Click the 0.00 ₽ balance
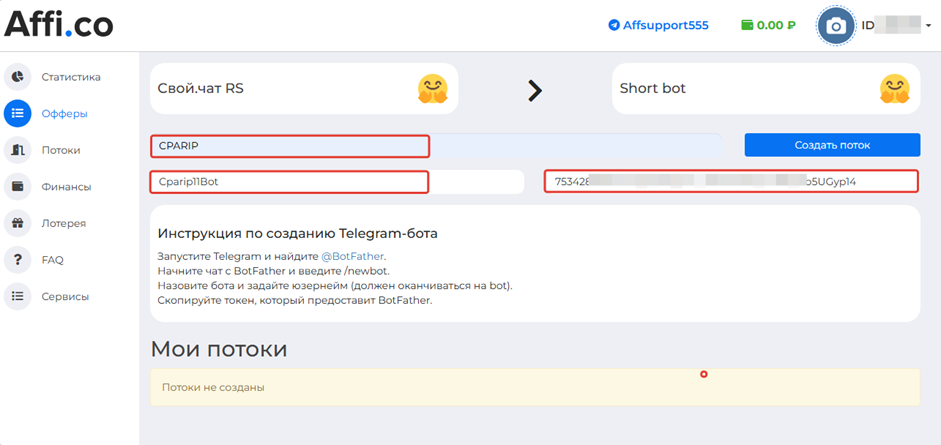The image size is (941, 445). pos(776,25)
